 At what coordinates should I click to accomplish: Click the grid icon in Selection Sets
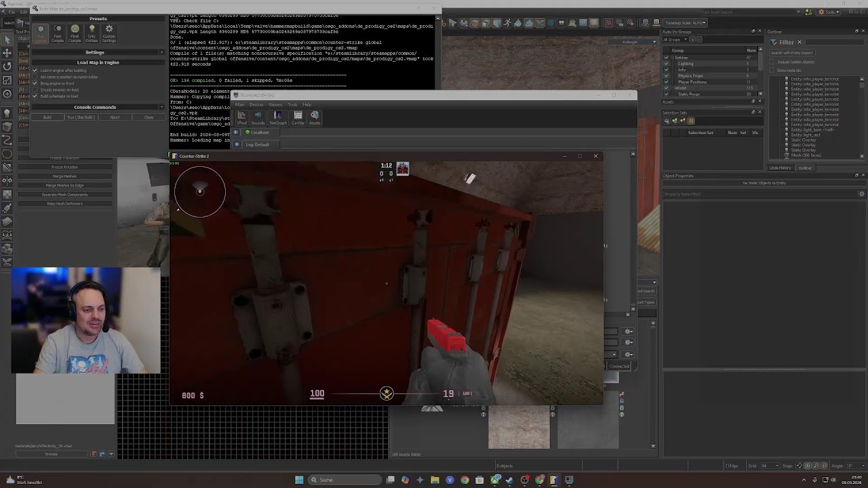pos(691,121)
